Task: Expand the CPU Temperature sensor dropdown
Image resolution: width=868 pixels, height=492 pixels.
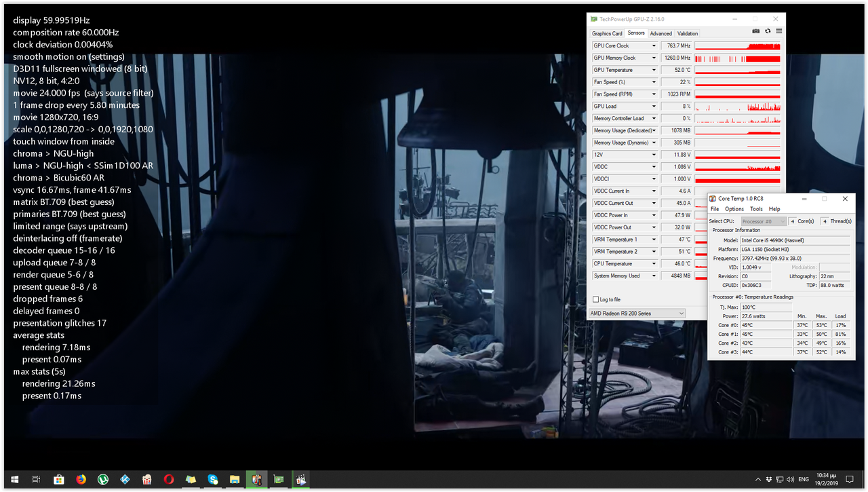Action: point(654,264)
